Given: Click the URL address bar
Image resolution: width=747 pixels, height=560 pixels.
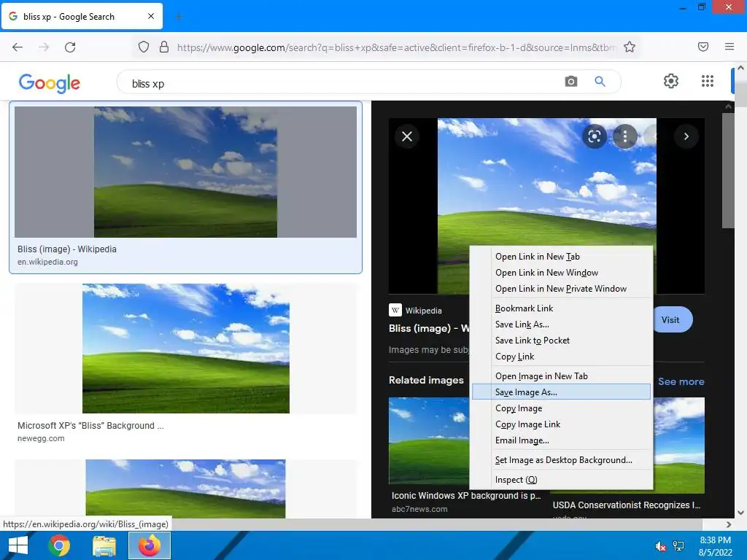Looking at the screenshot, I should click(395, 47).
